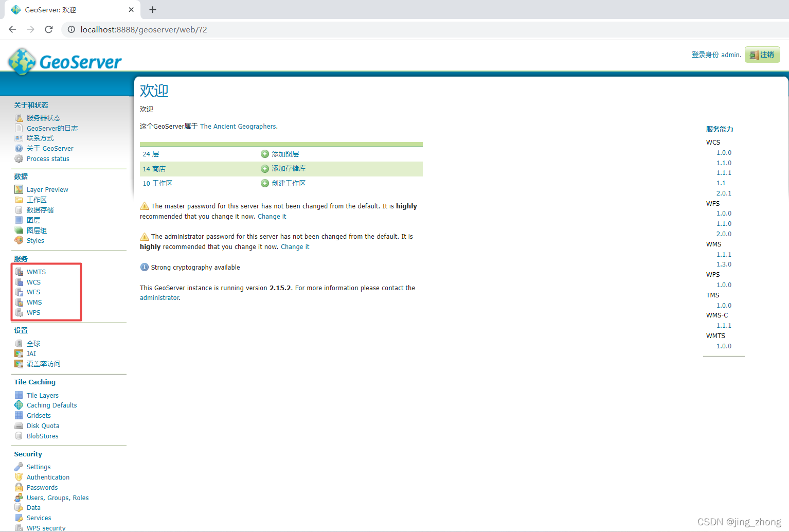Click the logout (注销) button
This screenshot has width=789, height=532.
point(762,55)
